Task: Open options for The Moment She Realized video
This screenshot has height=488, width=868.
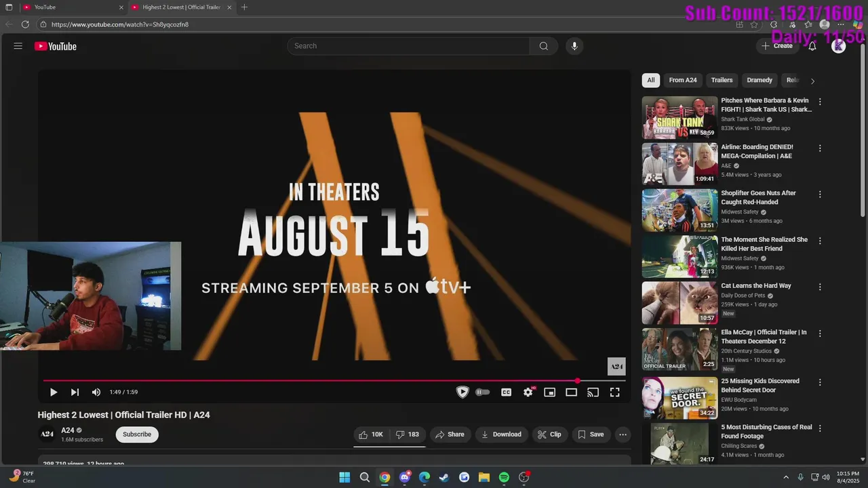Action: click(820, 241)
